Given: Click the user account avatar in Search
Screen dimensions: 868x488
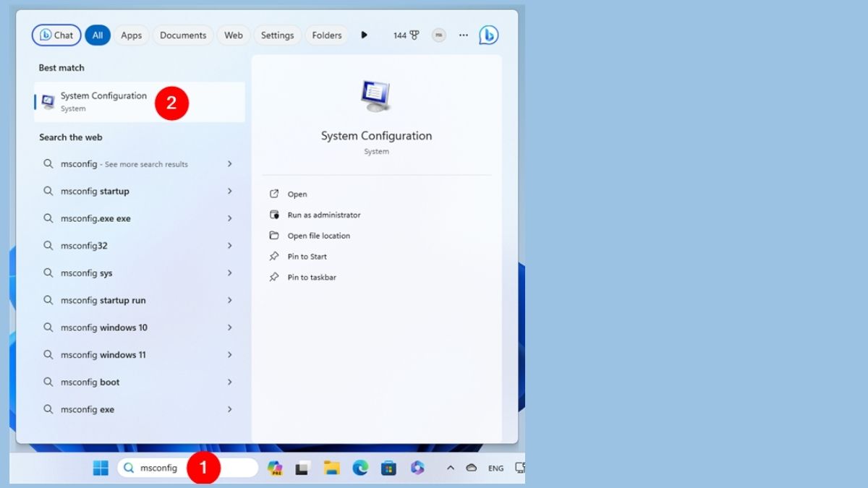Looking at the screenshot, I should pyautogui.click(x=438, y=35).
